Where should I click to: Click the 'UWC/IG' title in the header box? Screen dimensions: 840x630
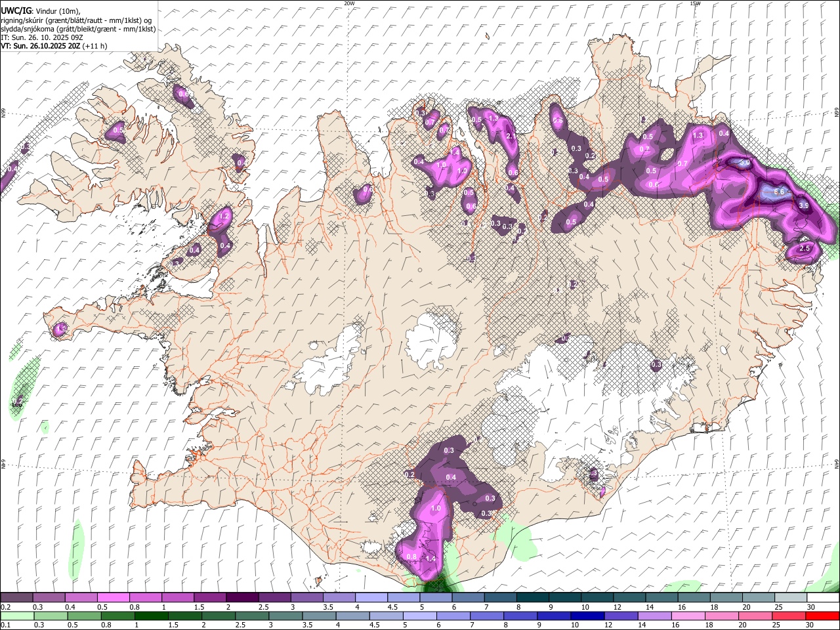(x=16, y=10)
